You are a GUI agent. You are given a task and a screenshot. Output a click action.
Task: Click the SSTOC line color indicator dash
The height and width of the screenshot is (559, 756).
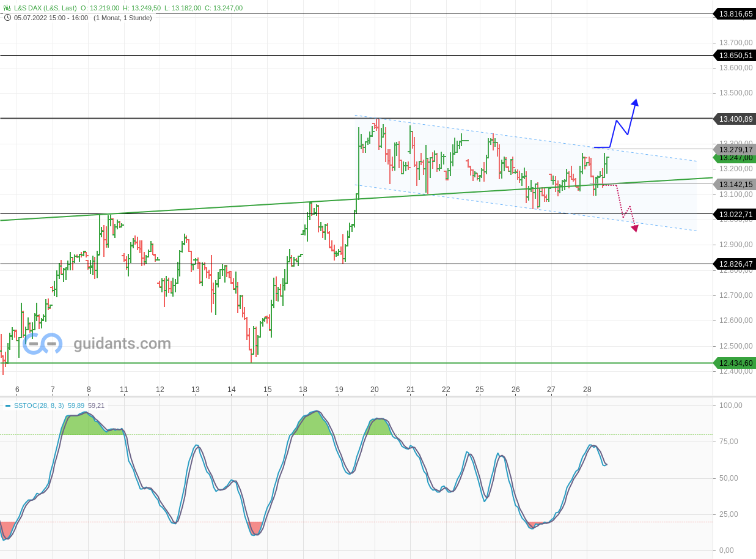pyautogui.click(x=7, y=405)
